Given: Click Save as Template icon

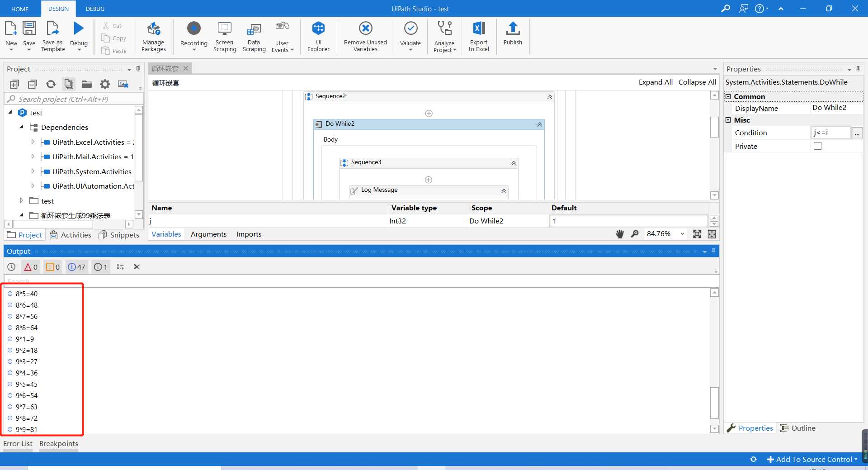Looking at the screenshot, I should [53, 28].
